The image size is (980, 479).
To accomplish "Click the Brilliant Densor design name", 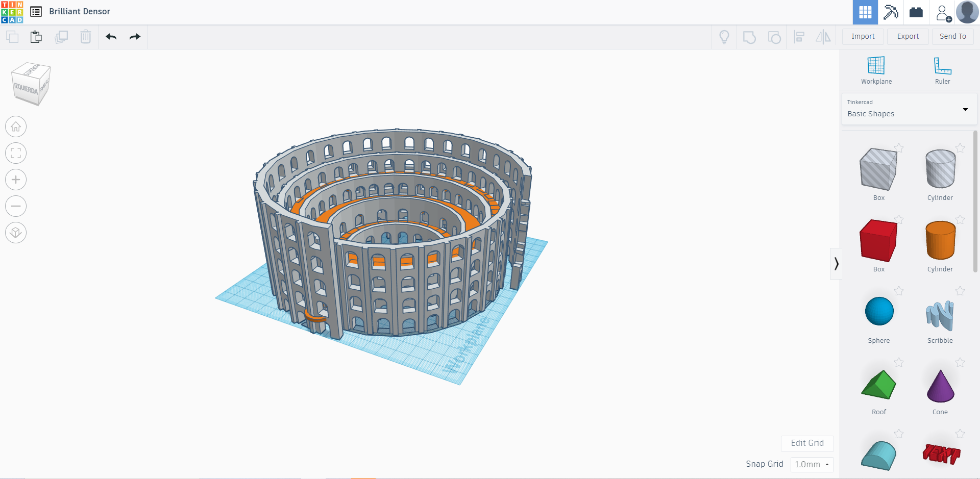I will coord(80,12).
